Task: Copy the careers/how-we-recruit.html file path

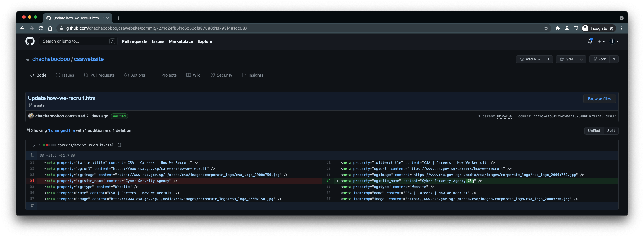Action: point(119,145)
